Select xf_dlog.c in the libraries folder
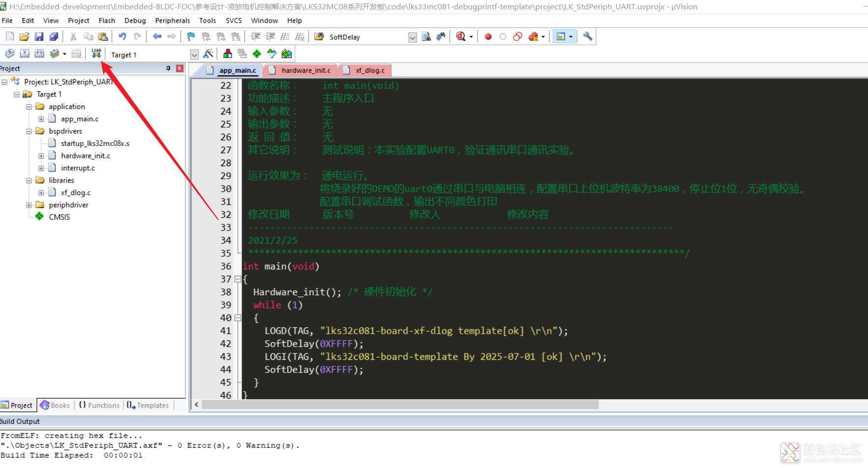Viewport: 868px width, 468px height. point(75,193)
